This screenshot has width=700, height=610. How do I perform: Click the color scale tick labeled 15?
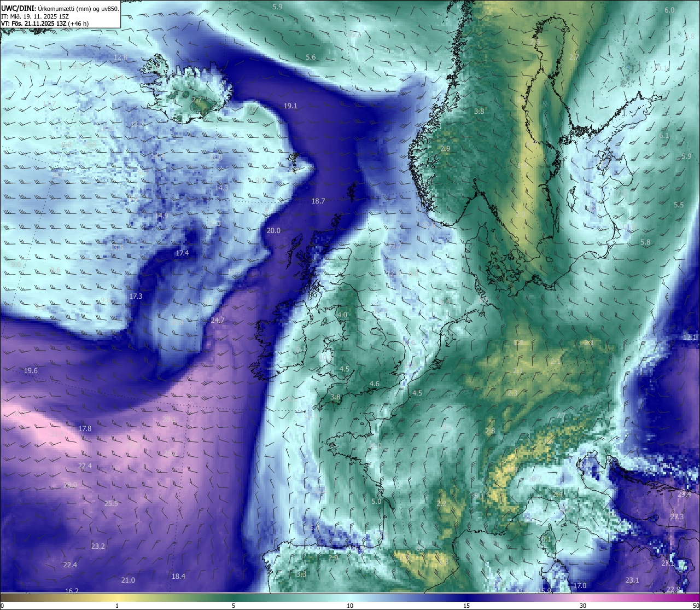466,606
